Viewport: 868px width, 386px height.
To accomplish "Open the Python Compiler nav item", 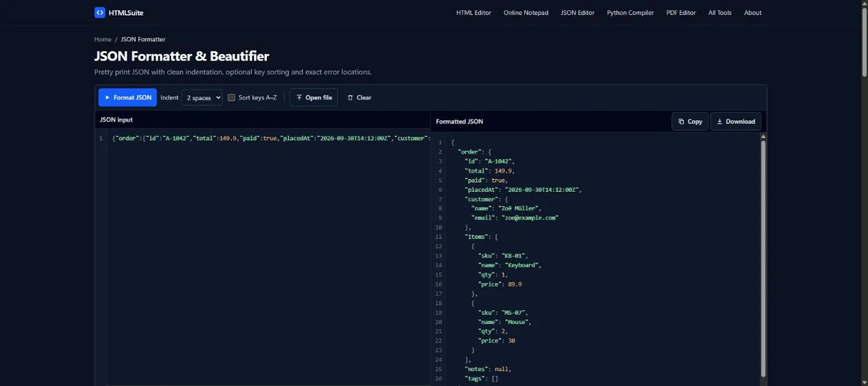I will (x=630, y=12).
